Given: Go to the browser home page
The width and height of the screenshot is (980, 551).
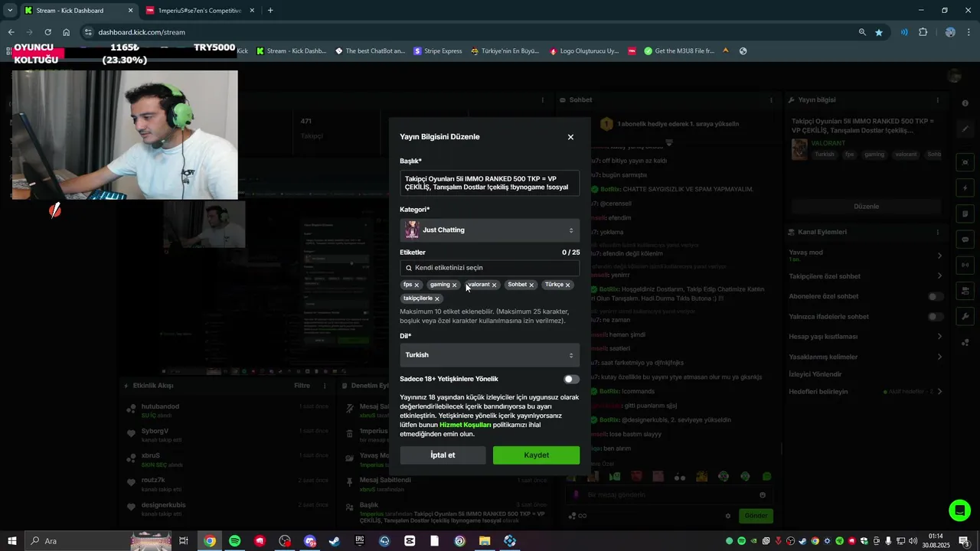Looking at the screenshot, I should (x=67, y=32).
